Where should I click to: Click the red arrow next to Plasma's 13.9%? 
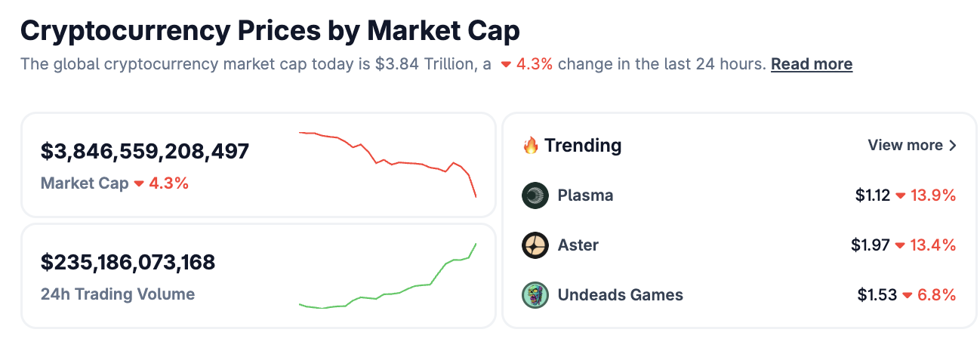coord(901,196)
